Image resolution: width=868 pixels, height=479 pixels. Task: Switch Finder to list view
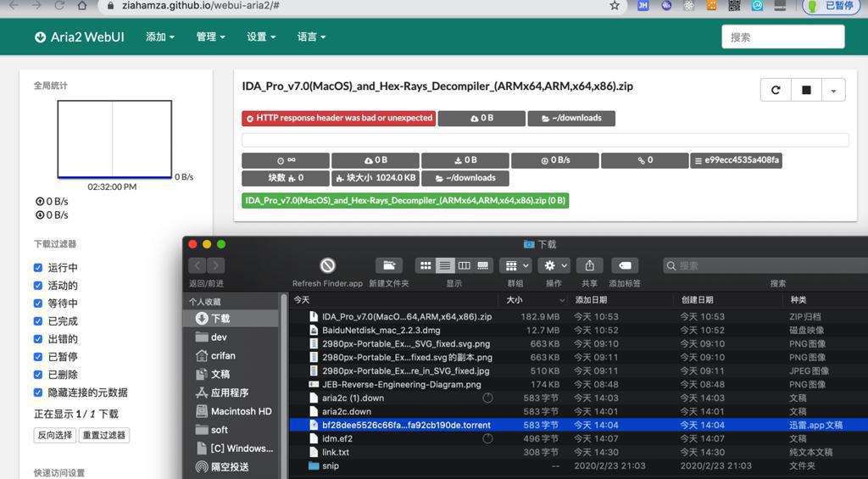tap(444, 266)
